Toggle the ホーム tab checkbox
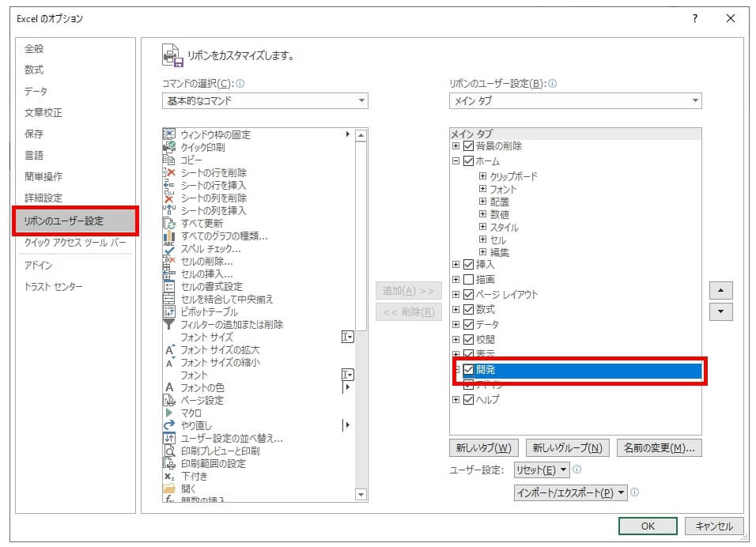 point(468,161)
